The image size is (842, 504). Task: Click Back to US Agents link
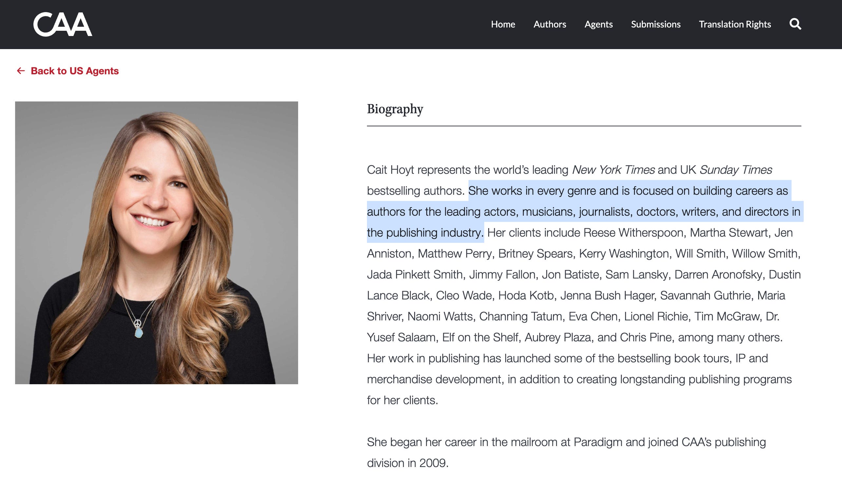pyautogui.click(x=74, y=71)
